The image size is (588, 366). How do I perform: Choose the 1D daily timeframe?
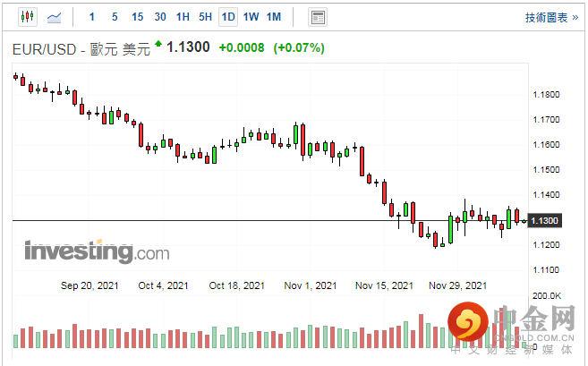[x=228, y=17]
